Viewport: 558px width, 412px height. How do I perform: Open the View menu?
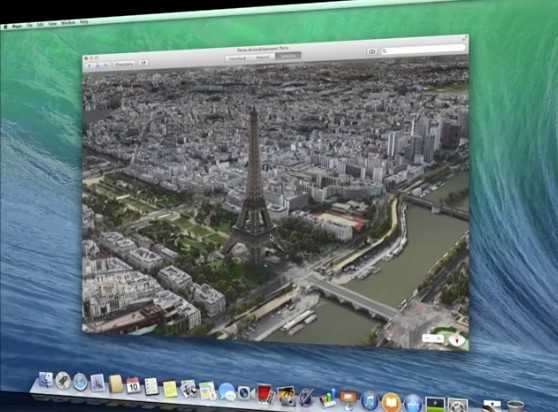52,23
